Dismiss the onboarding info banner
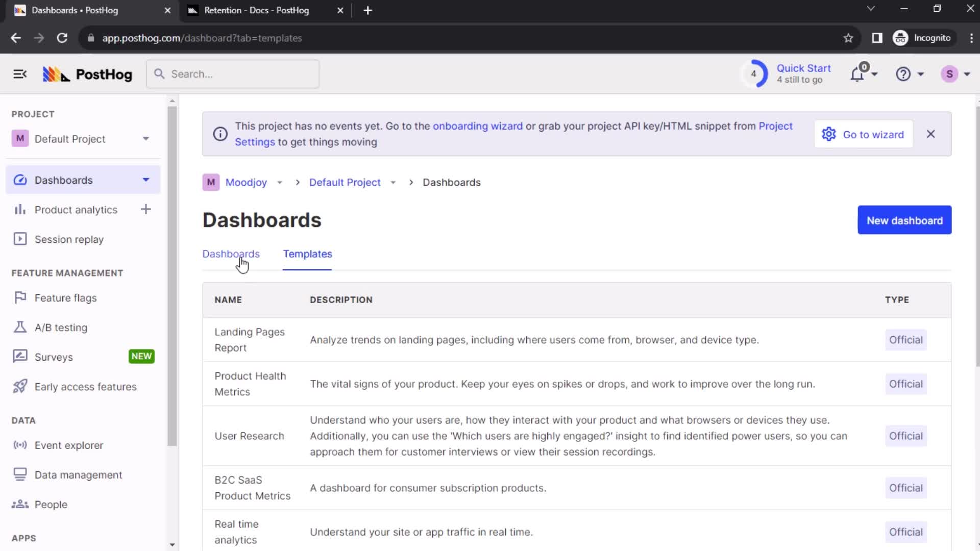The image size is (980, 551). click(x=931, y=135)
